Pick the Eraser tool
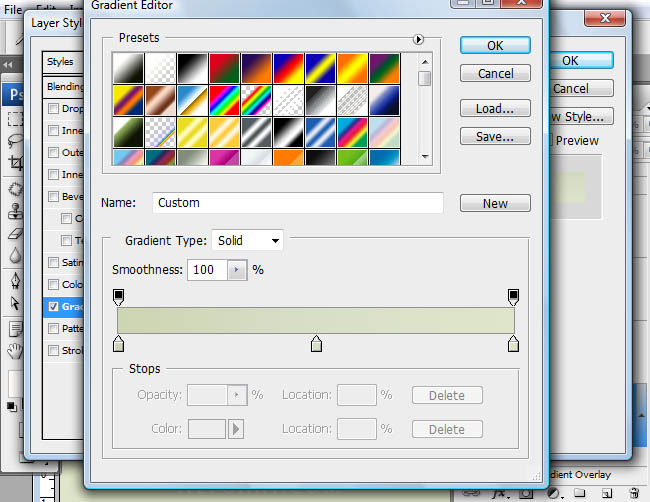 coord(15,234)
